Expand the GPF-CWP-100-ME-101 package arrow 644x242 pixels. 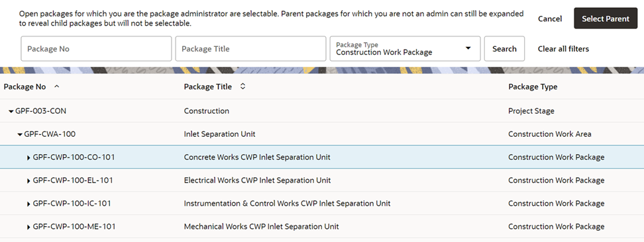(28, 227)
